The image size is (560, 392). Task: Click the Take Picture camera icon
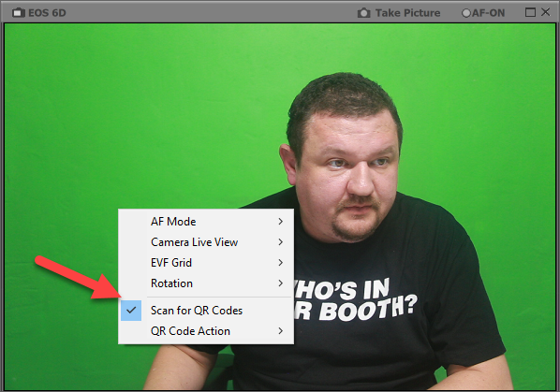point(363,13)
